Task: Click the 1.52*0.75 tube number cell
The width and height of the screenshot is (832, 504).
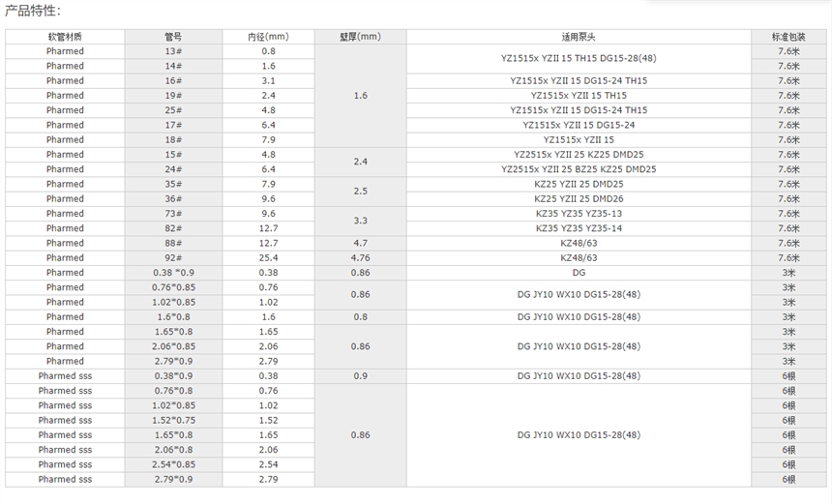Action: [x=173, y=421]
